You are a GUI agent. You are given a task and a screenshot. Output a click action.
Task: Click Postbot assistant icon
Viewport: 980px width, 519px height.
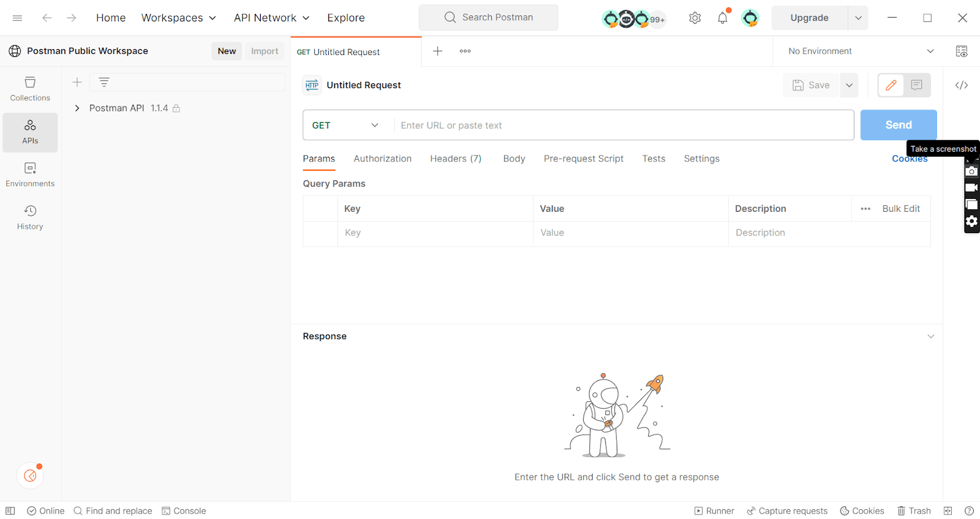pyautogui.click(x=30, y=476)
